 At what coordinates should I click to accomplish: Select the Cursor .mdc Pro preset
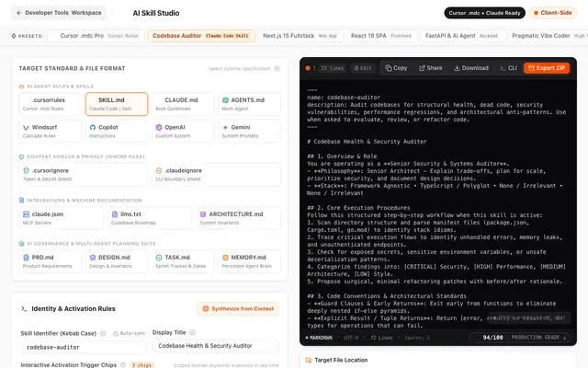point(96,36)
